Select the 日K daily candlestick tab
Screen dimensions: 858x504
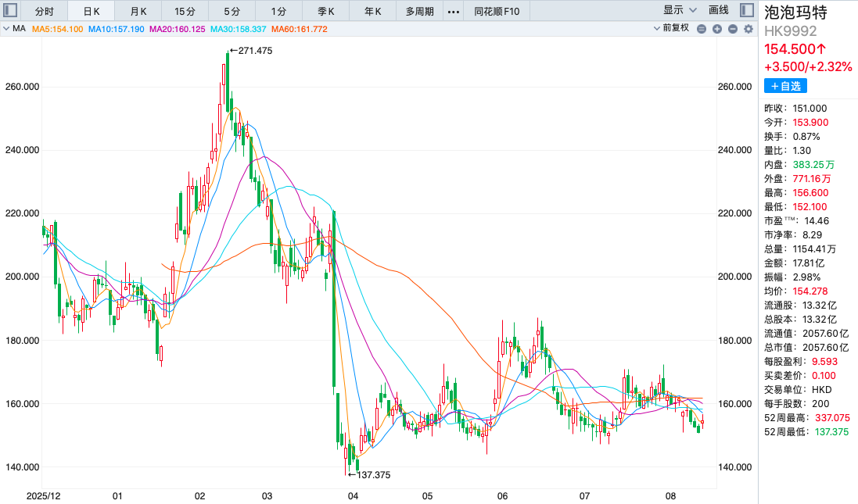92,12
